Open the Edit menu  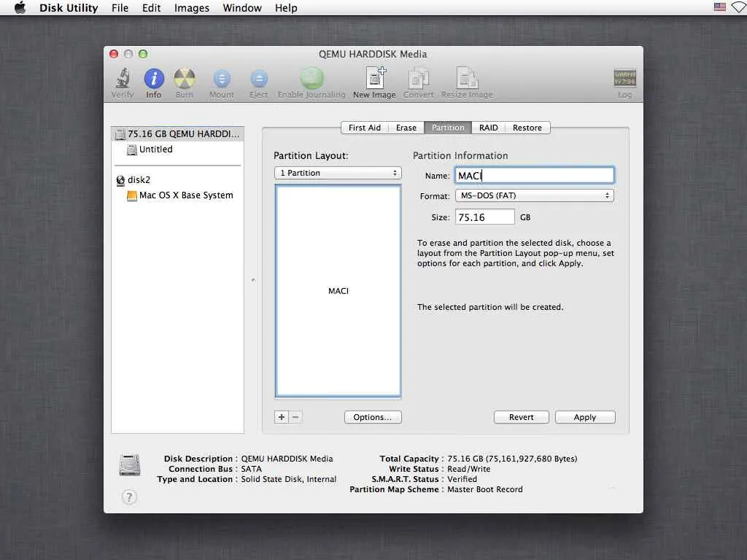[x=152, y=7]
